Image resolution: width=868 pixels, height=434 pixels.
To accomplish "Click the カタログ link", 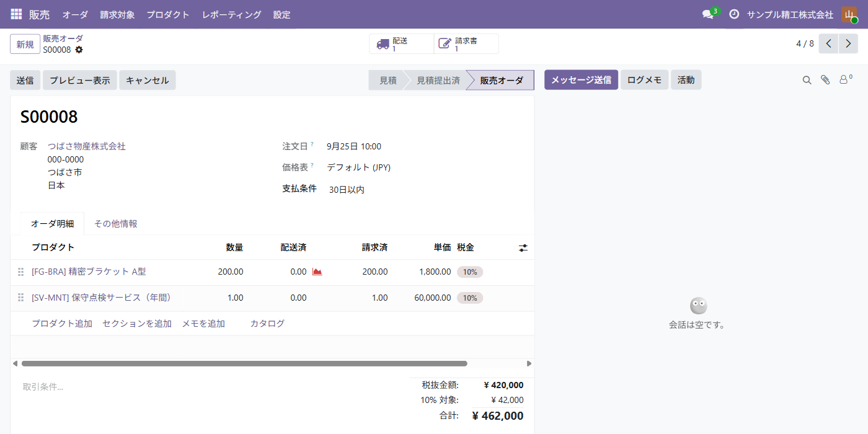I will (x=267, y=324).
